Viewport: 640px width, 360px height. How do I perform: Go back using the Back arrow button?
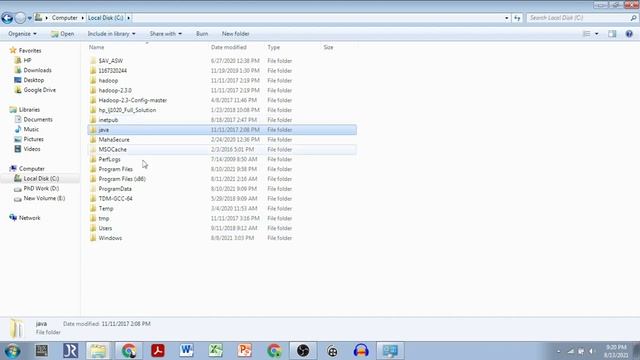7,18
